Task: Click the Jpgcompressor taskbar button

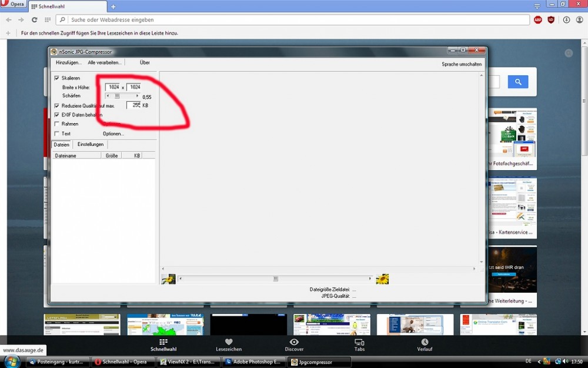Action: click(x=319, y=362)
